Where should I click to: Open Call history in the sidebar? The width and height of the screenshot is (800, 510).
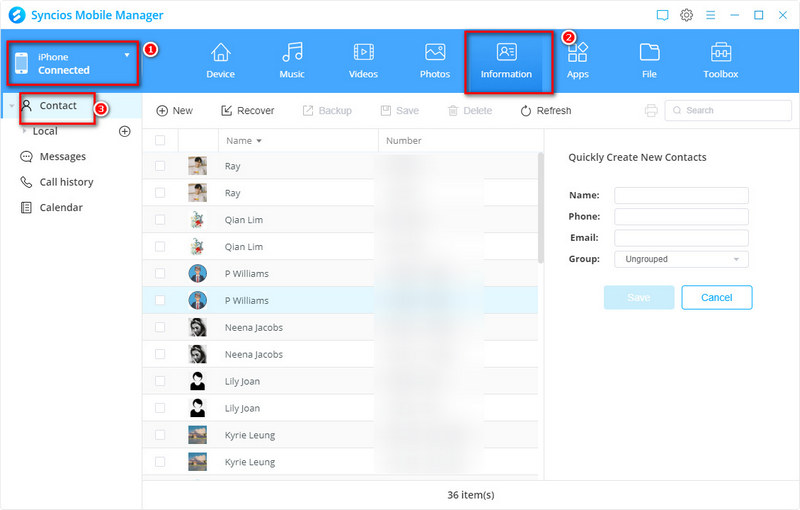(56, 182)
